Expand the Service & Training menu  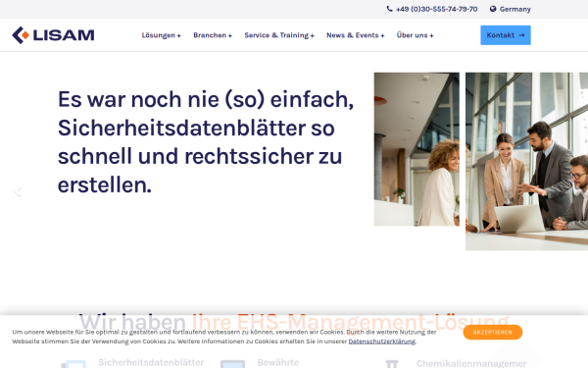pyautogui.click(x=279, y=35)
